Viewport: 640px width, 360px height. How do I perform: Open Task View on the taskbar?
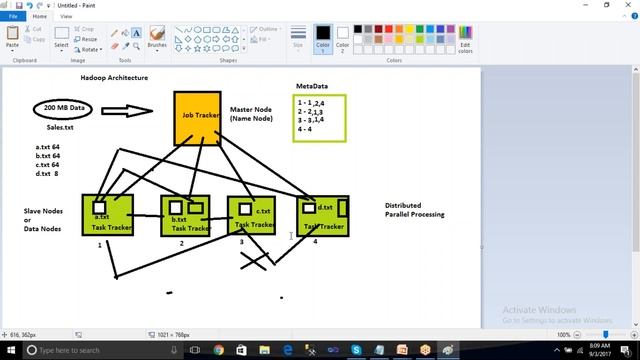click(195, 350)
